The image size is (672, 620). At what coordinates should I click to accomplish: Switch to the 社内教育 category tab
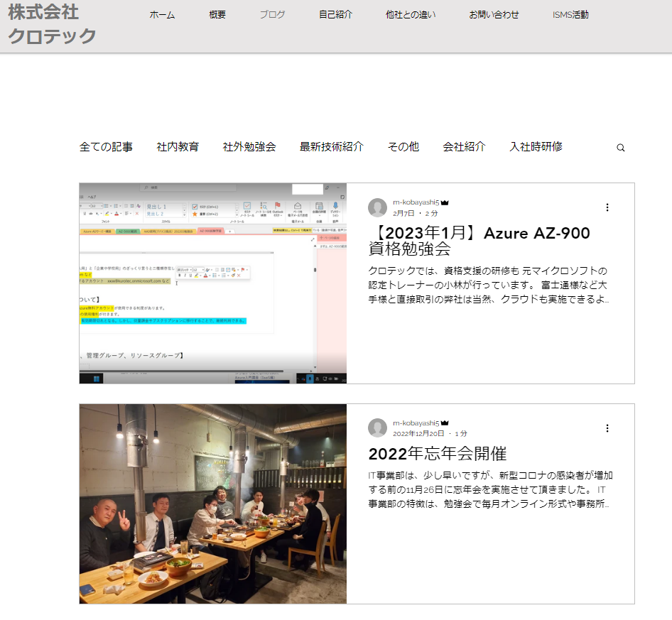(178, 147)
